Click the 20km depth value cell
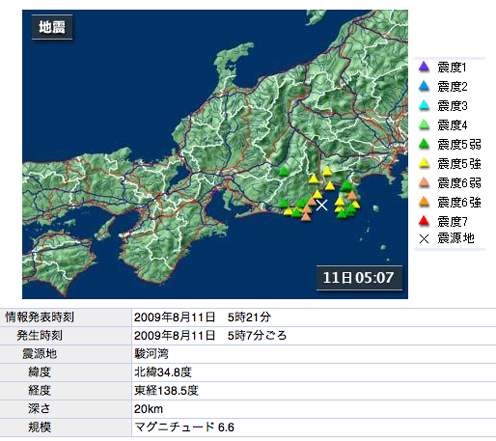 [314, 409]
